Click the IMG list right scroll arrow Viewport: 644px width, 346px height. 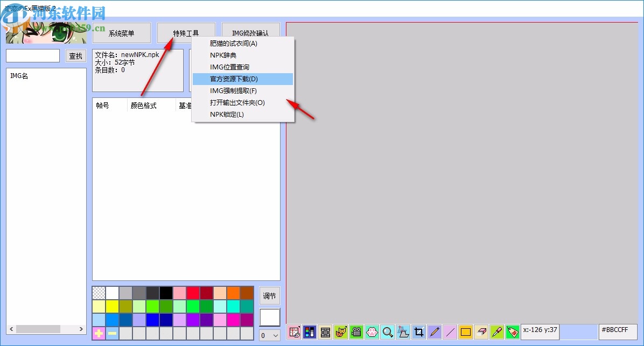[x=81, y=329]
